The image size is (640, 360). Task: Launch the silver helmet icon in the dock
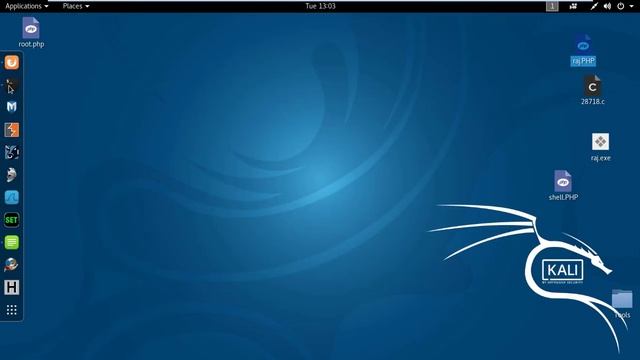click(x=11, y=175)
